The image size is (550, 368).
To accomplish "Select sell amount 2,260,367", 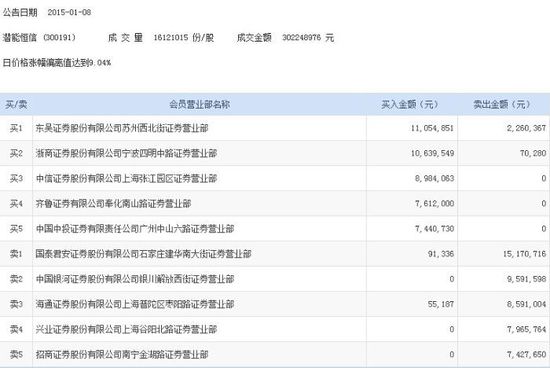I will 526,128.
